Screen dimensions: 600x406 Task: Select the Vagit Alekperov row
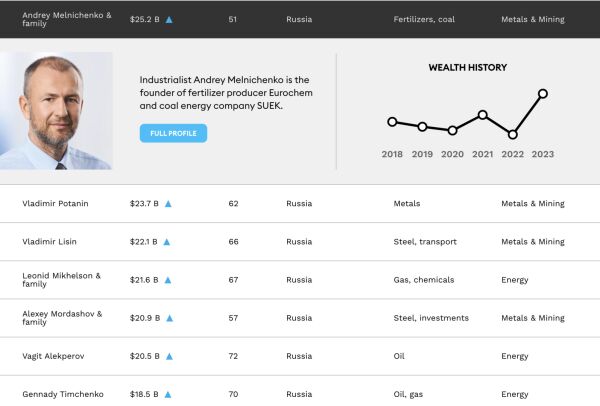54,356
